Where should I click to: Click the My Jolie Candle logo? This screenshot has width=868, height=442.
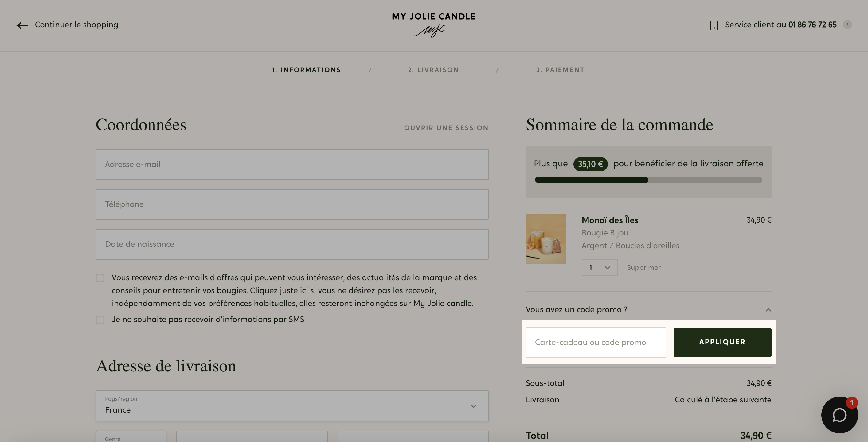434,25
